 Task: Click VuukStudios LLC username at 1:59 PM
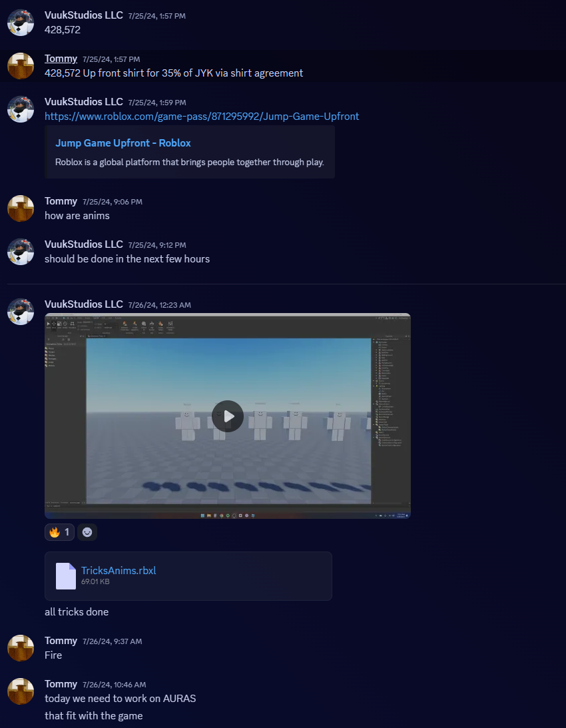[x=84, y=102]
